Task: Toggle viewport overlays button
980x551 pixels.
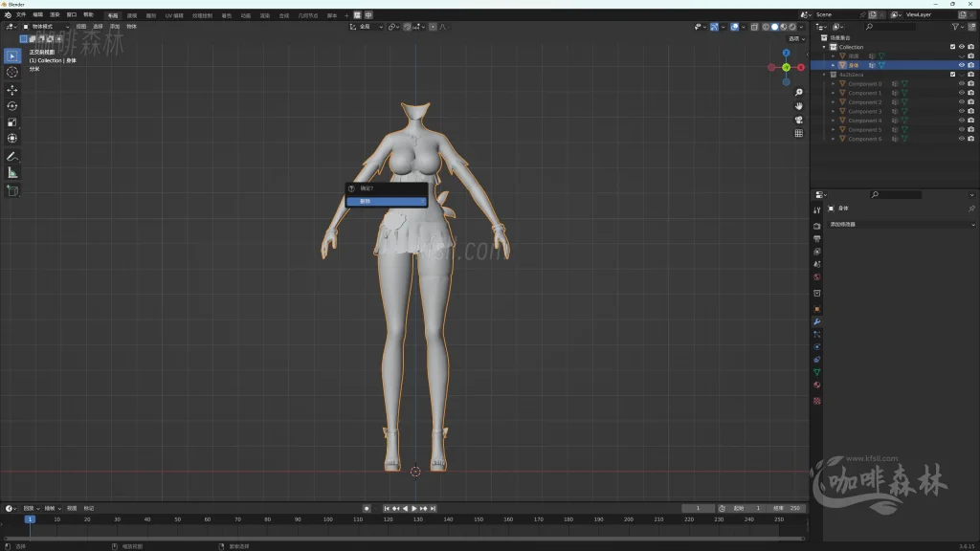Action: point(734,27)
